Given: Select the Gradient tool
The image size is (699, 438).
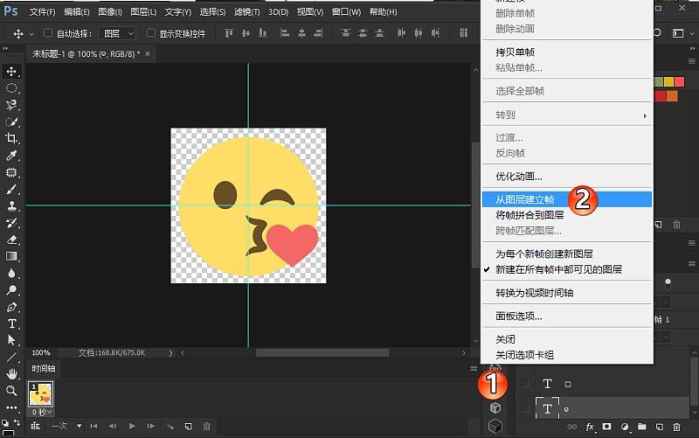Looking at the screenshot, I should 12,256.
